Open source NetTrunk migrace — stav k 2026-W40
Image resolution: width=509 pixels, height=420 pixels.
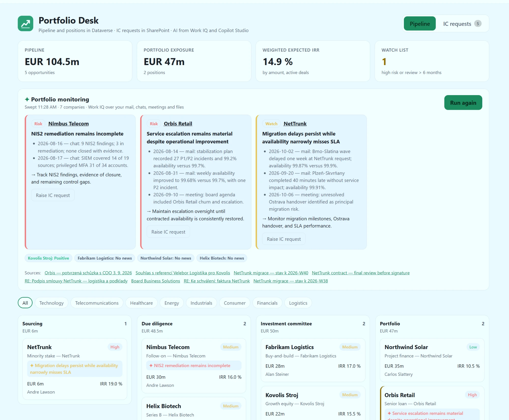click(271, 273)
